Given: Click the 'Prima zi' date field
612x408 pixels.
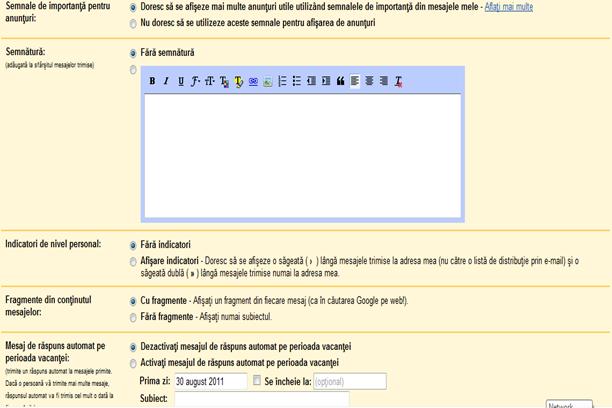Looking at the screenshot, I should pyautogui.click(x=211, y=381).
